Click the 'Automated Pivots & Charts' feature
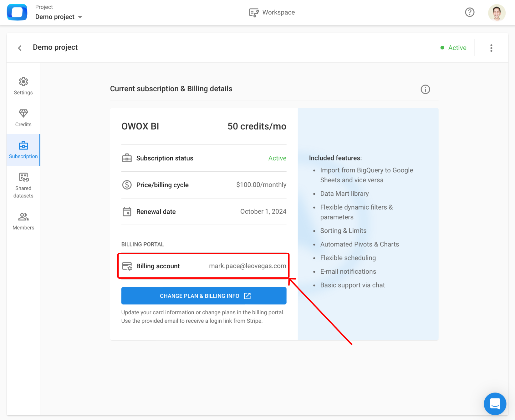The image size is (515, 420). (359, 245)
